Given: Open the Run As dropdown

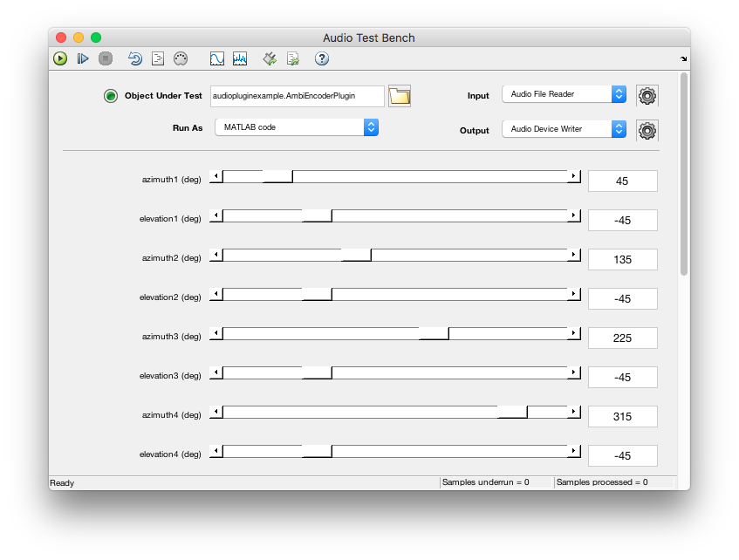Looking at the screenshot, I should (296, 127).
